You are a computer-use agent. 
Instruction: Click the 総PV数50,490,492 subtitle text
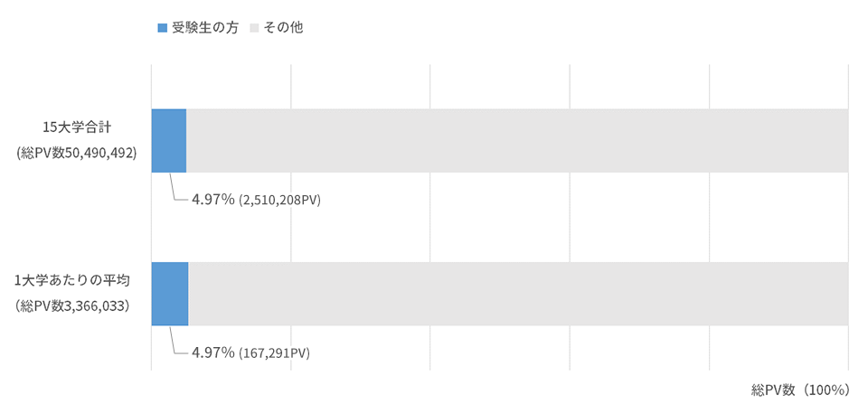pos(76,154)
